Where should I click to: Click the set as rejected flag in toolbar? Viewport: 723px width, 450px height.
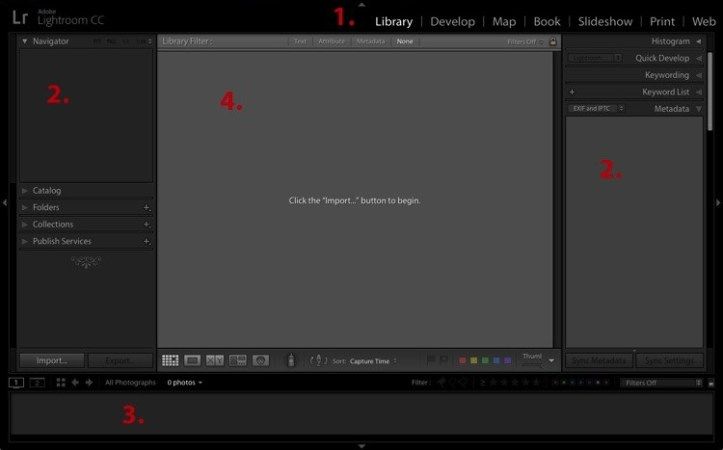point(443,360)
